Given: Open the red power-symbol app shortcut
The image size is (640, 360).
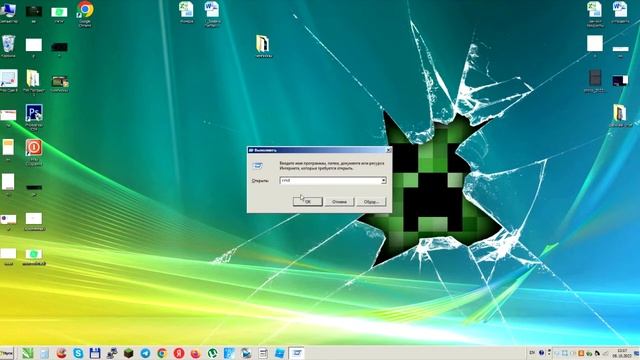Looking at the screenshot, I should click(34, 152).
